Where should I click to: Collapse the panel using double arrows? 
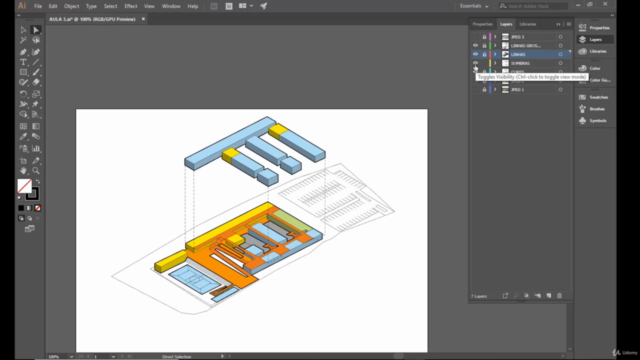[x=558, y=24]
